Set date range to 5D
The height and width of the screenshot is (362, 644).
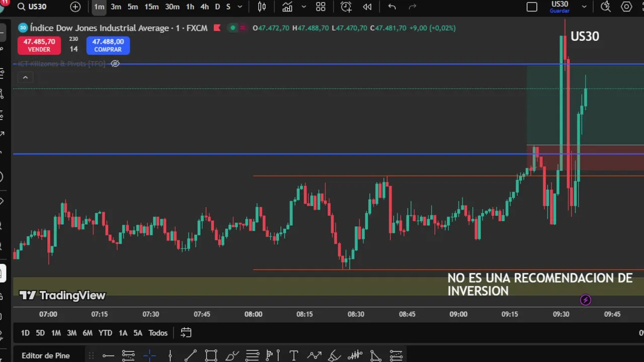pyautogui.click(x=40, y=333)
